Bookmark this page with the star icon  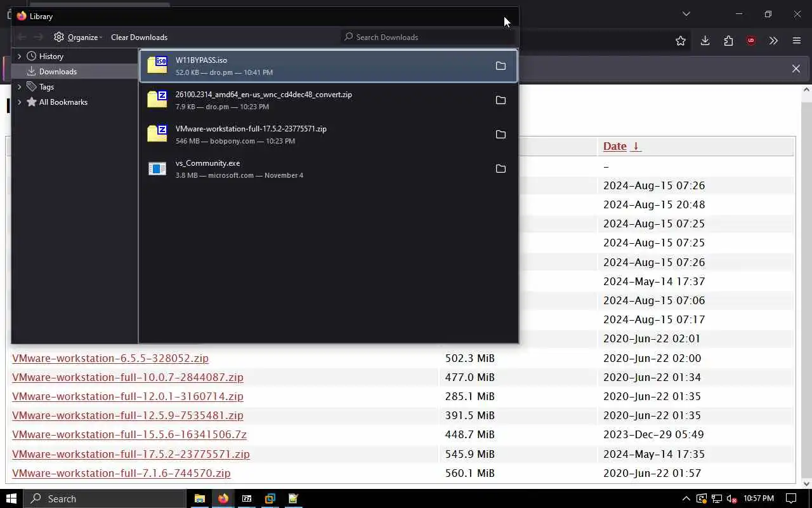point(681,41)
